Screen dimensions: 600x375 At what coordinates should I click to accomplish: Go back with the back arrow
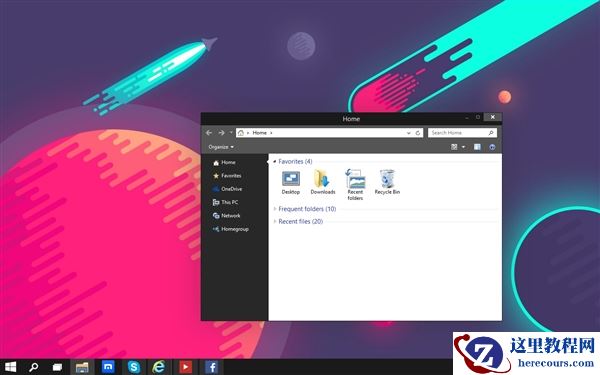click(x=209, y=133)
